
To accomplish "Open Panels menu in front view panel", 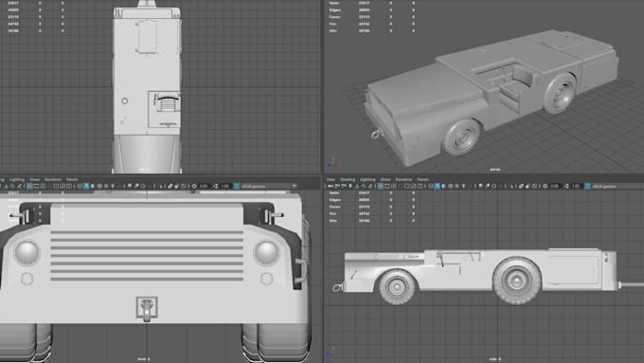I will 72,179.
